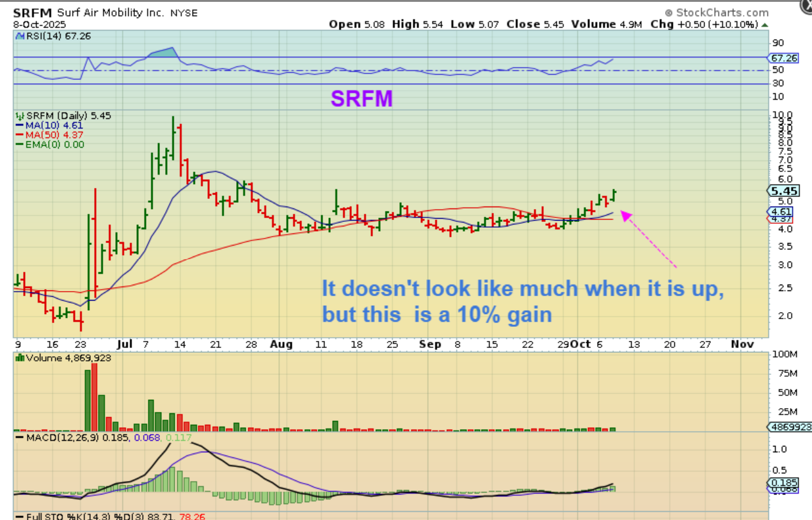Click the MA(50) 4.37 legend entry
Image resolution: width=812 pixels, height=520 pixels.
point(54,135)
